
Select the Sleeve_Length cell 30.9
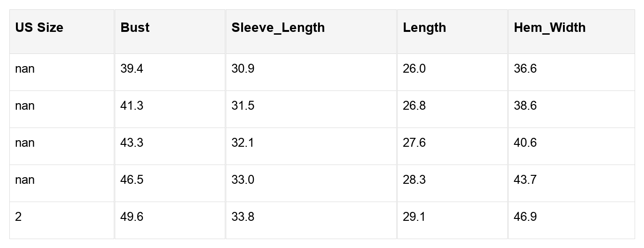(243, 69)
